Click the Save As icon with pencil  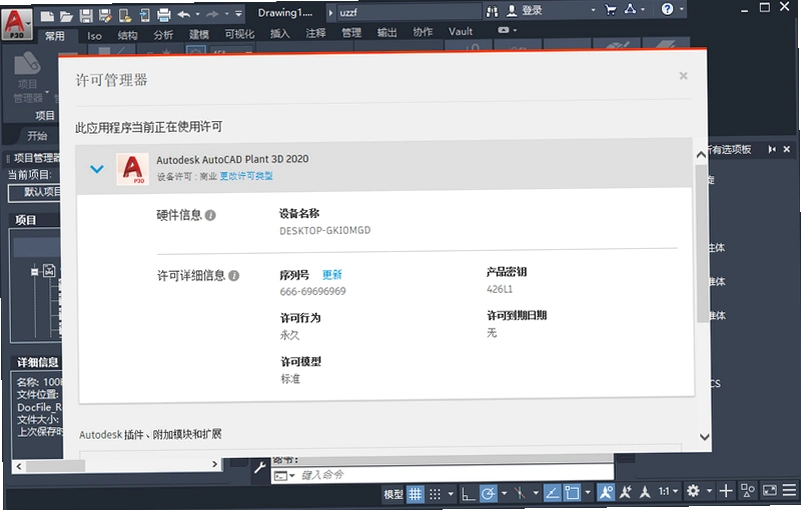click(105, 16)
